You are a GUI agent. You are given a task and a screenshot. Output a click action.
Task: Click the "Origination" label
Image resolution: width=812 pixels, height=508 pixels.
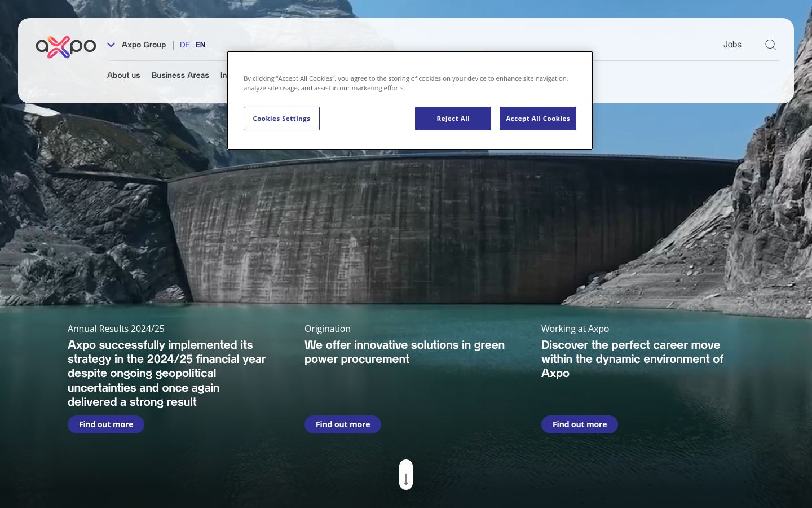click(x=328, y=329)
